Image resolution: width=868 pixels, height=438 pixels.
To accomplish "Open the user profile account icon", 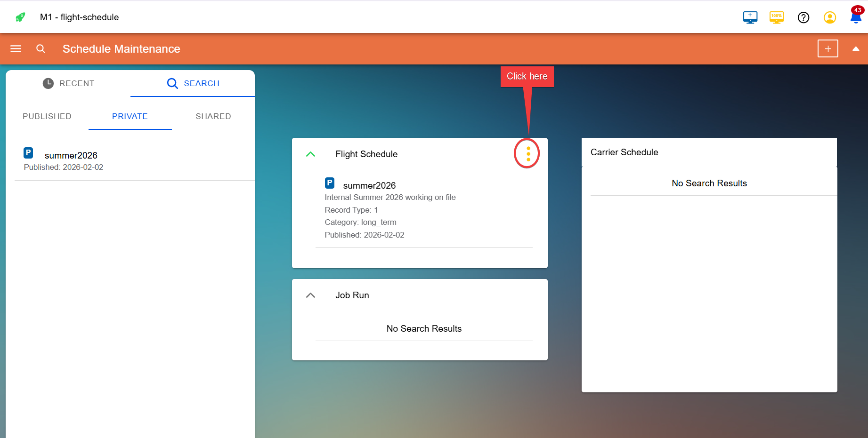I will (x=830, y=17).
